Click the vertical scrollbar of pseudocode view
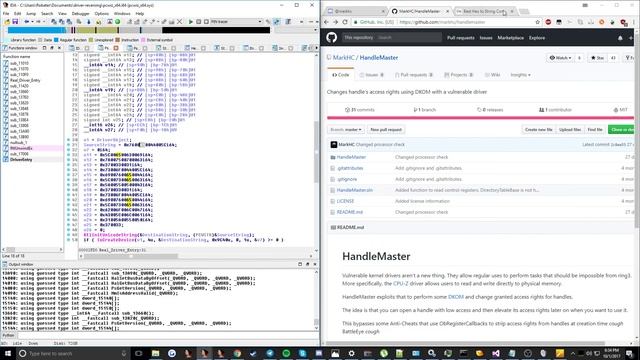640x360 pixels. (x=316, y=151)
